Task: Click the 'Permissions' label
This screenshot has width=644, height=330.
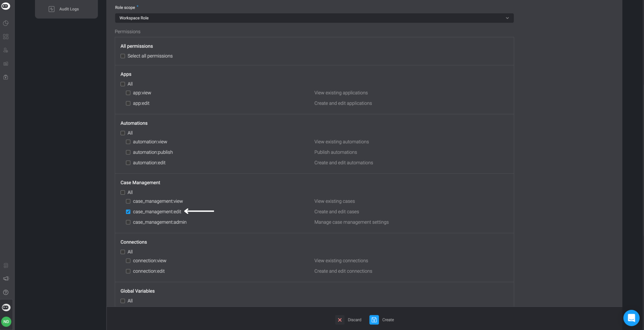Action: (x=128, y=32)
